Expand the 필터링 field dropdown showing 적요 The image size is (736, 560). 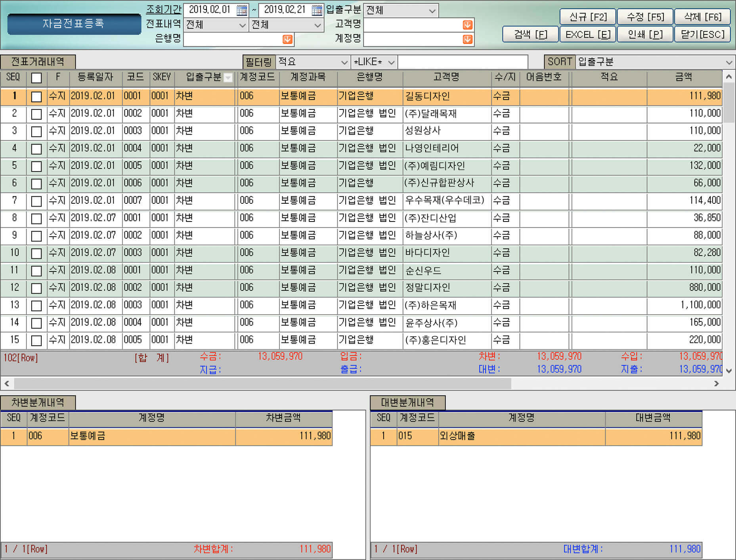click(344, 62)
